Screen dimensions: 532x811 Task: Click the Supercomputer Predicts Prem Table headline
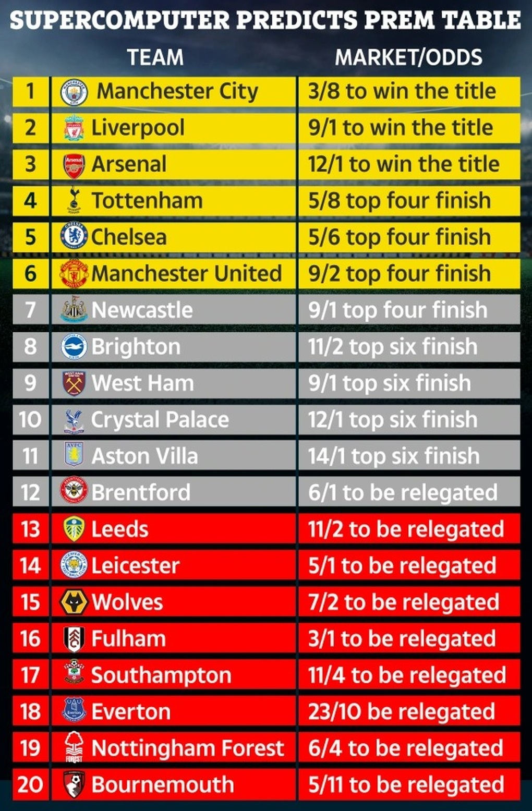265,20
